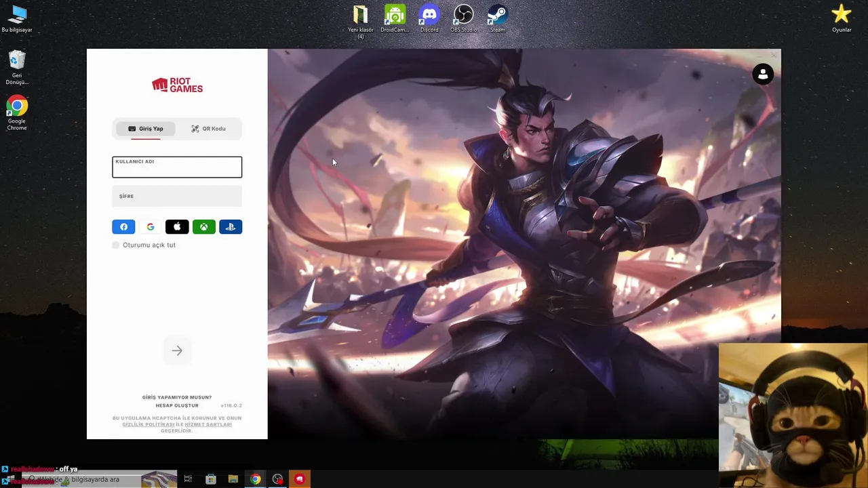Open Task View in taskbar
868x488 pixels.
click(188, 479)
